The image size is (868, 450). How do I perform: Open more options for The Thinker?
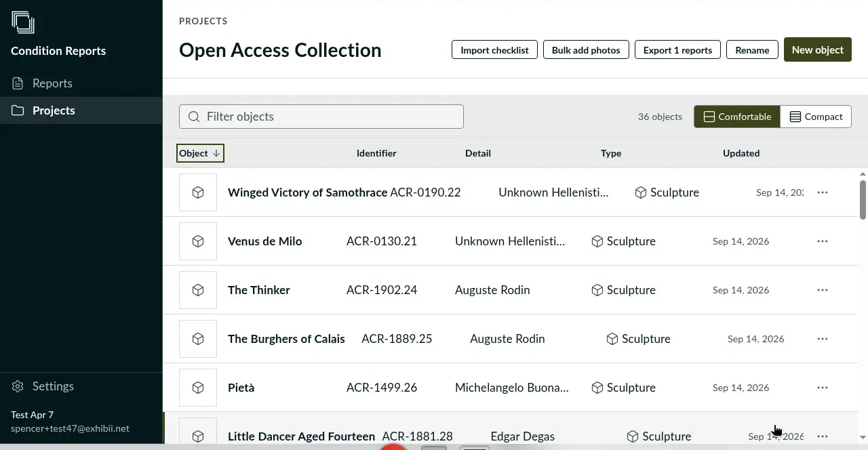tap(823, 290)
